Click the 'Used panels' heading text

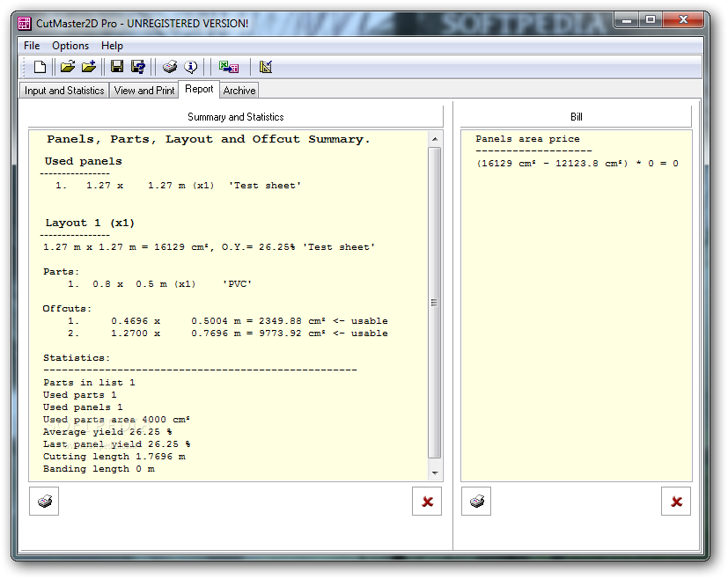click(83, 161)
